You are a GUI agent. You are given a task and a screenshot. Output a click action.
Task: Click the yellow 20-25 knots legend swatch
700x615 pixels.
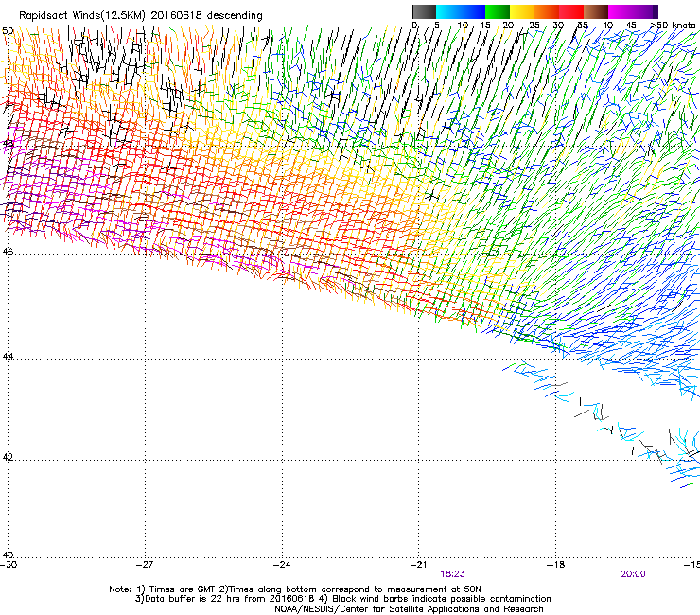pyautogui.click(x=522, y=11)
